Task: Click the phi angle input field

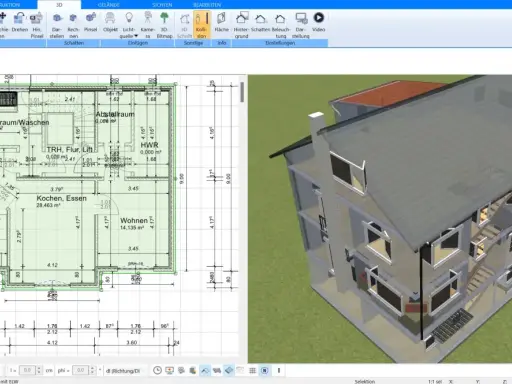Action: tap(80, 370)
